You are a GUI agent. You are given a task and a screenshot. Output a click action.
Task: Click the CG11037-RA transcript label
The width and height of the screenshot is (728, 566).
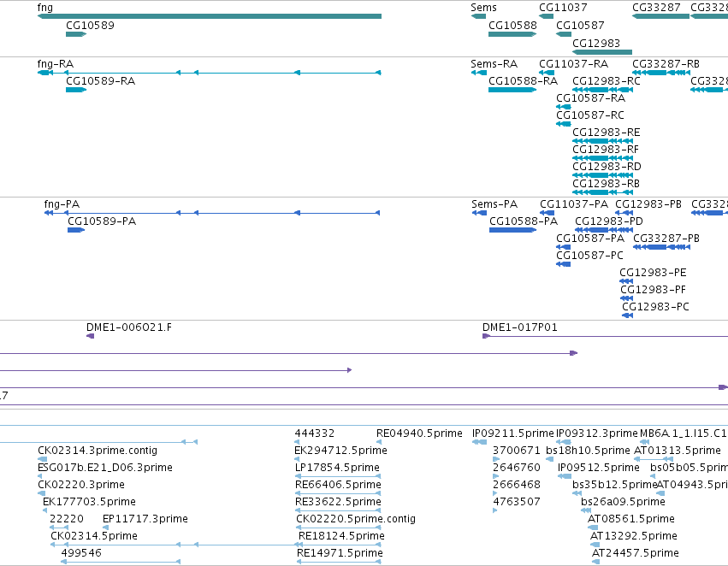(573, 64)
